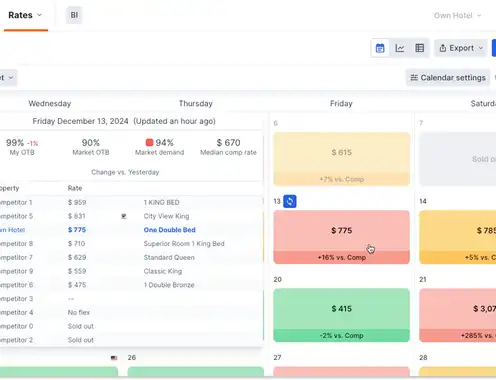
Task: Click the No flex value for Competitor 4
Action: (x=79, y=313)
